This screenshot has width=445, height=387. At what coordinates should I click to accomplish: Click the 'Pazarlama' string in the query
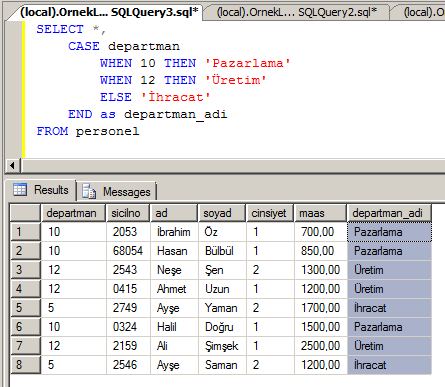[248, 63]
